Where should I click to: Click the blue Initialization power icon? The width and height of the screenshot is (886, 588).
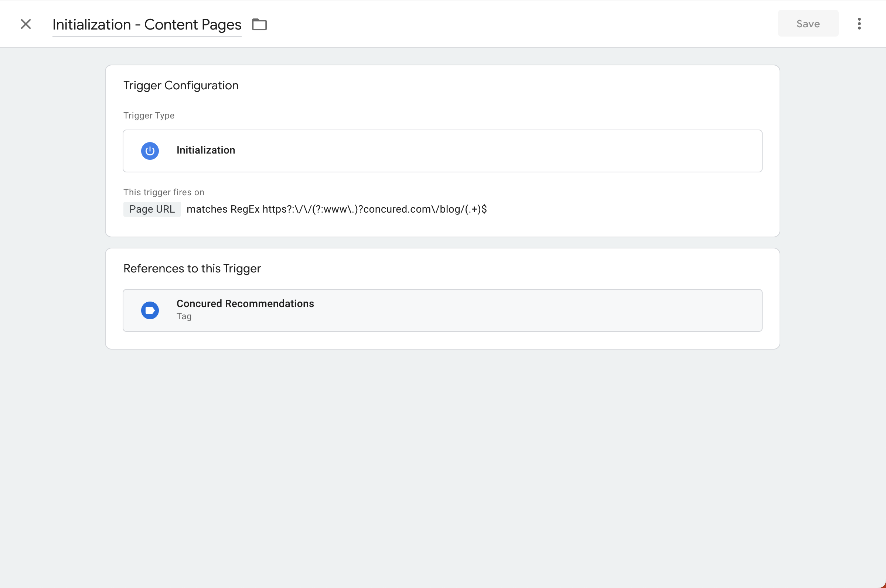point(150,151)
